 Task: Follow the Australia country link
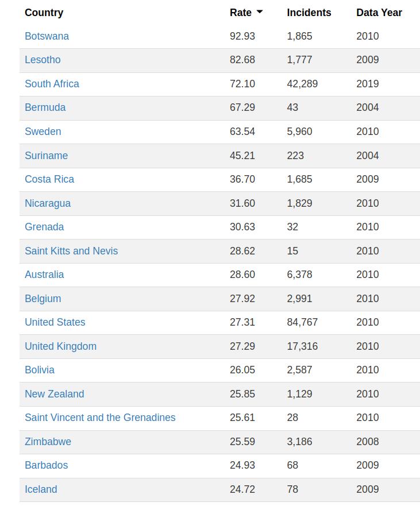pos(44,275)
